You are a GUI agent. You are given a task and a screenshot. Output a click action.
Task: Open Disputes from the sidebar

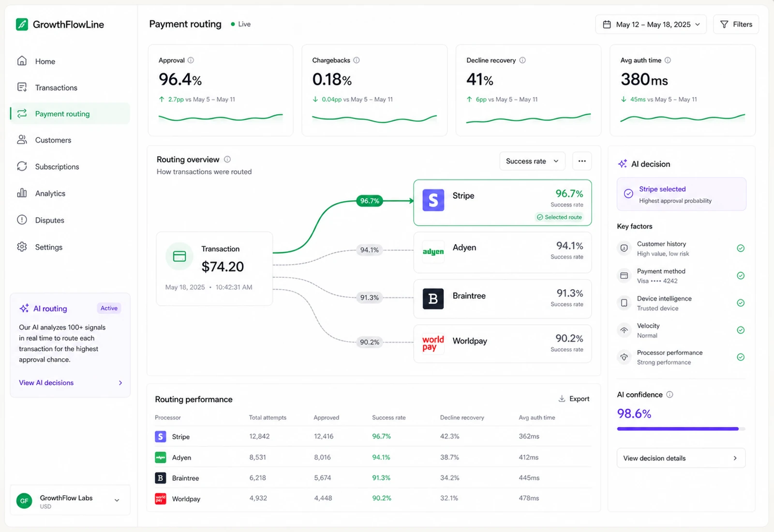[70, 220]
